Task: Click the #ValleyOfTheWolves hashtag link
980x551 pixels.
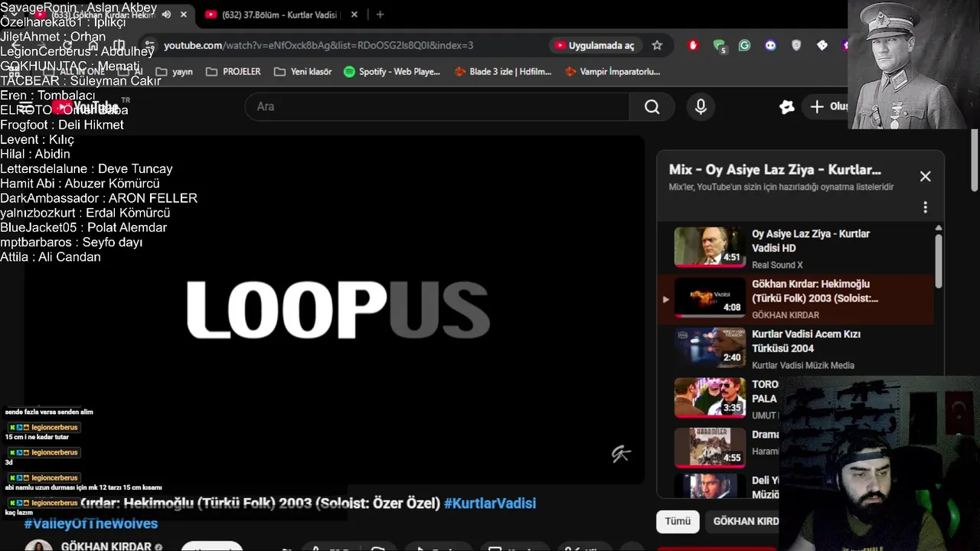Action: click(x=90, y=523)
